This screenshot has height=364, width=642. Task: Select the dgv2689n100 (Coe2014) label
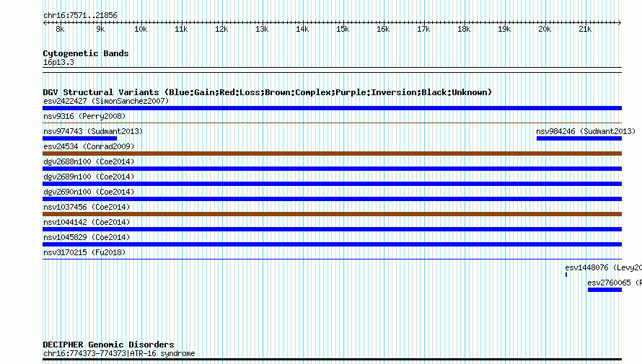coord(89,177)
